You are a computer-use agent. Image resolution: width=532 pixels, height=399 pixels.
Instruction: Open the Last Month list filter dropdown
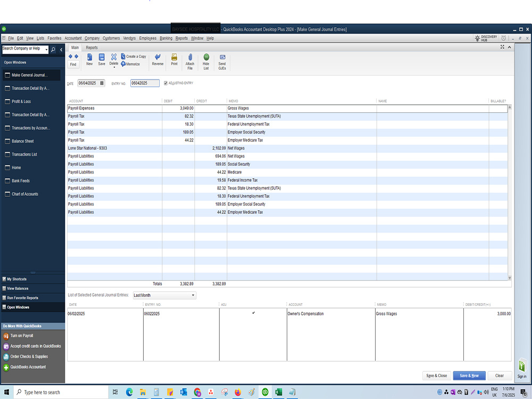pyautogui.click(x=164, y=295)
